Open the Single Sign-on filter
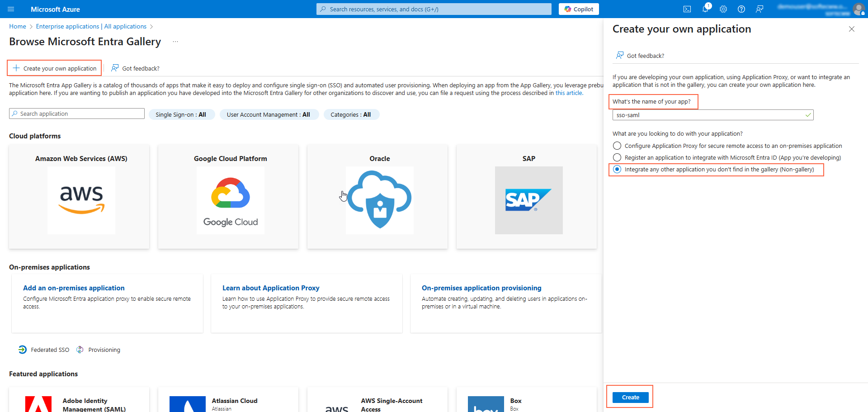868x412 pixels. point(180,114)
